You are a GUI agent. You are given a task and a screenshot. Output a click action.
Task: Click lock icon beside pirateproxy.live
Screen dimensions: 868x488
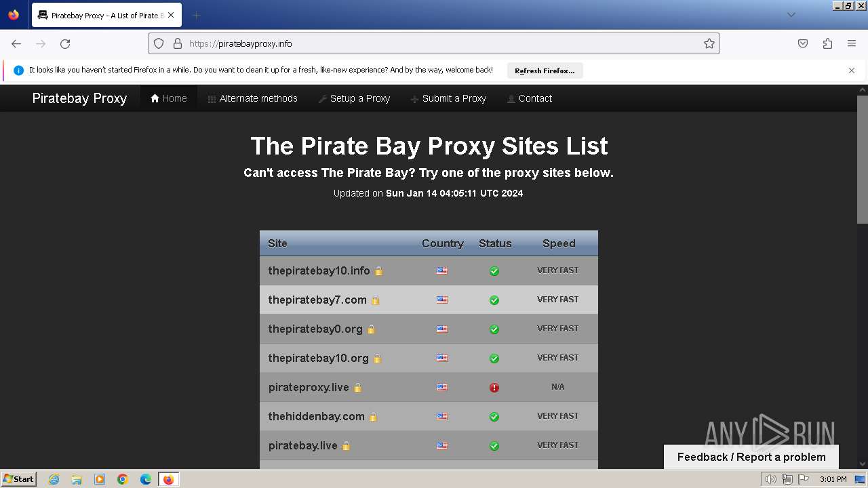[357, 388]
